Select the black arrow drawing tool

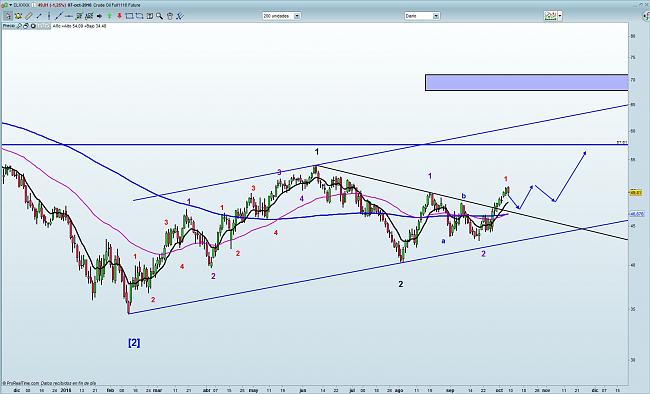[99, 16]
